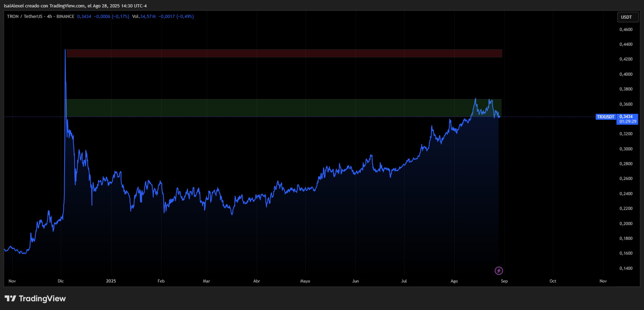Screen dimensions: 644x310
Task: Click the TradingView logo icon
Action: [x=10, y=299]
